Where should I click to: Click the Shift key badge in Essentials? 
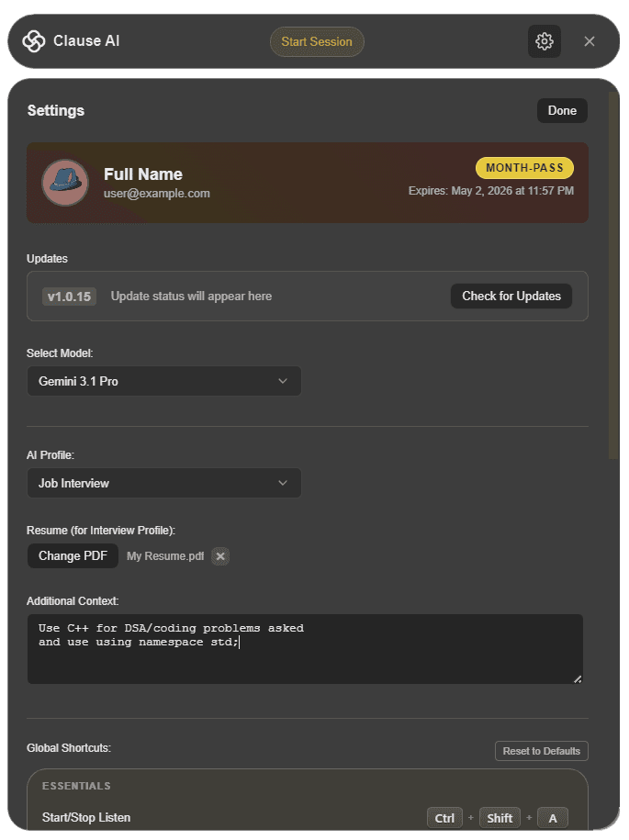click(x=500, y=817)
